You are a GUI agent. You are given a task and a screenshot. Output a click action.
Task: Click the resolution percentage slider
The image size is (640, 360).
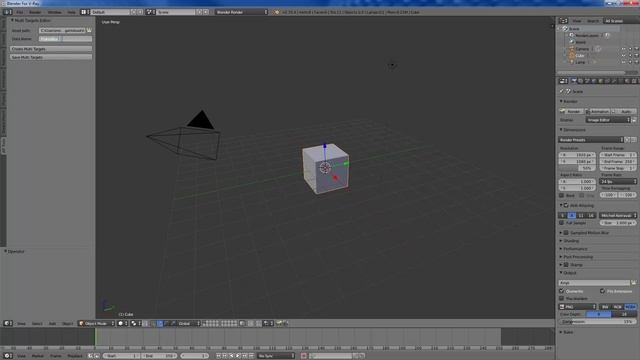pos(577,168)
